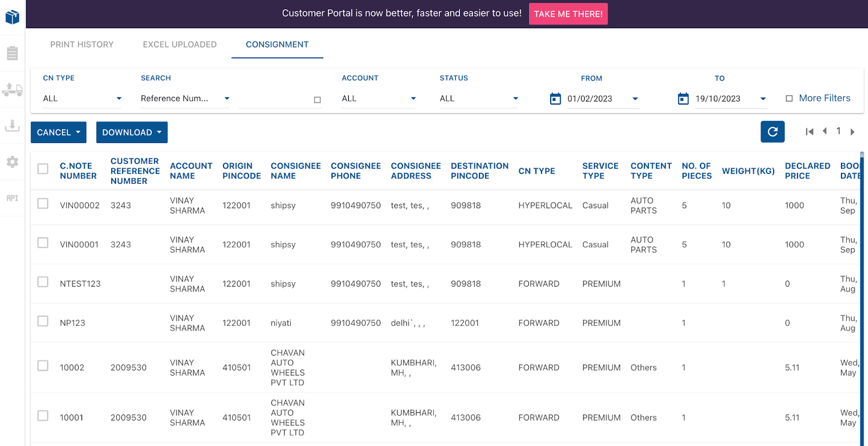This screenshot has height=446, width=868.
Task: Open settings gear in sidebar
Action: click(12, 162)
